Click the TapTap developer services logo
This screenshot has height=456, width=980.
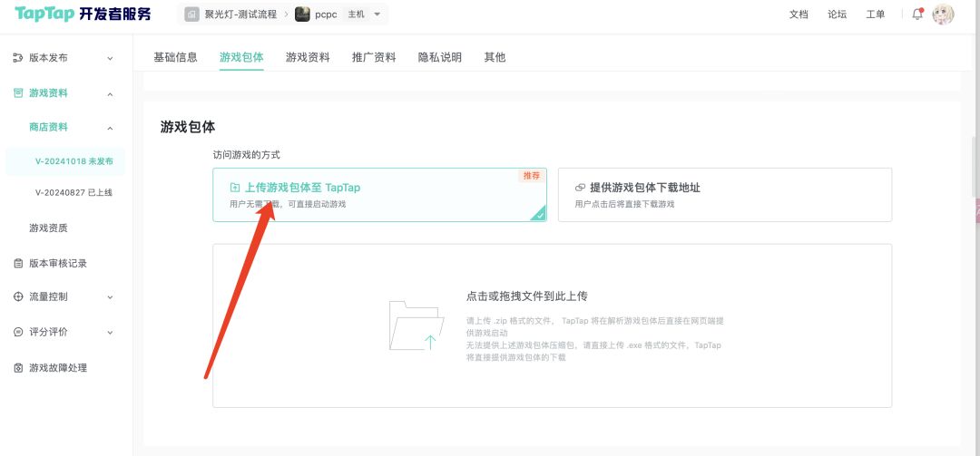coord(83,14)
